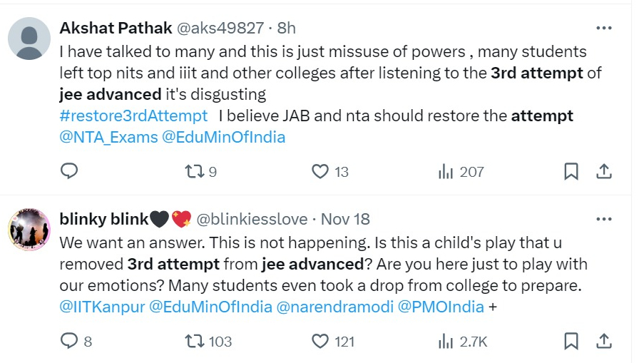
Task: Share Akshat Pathak's tweet
Action: tap(603, 171)
